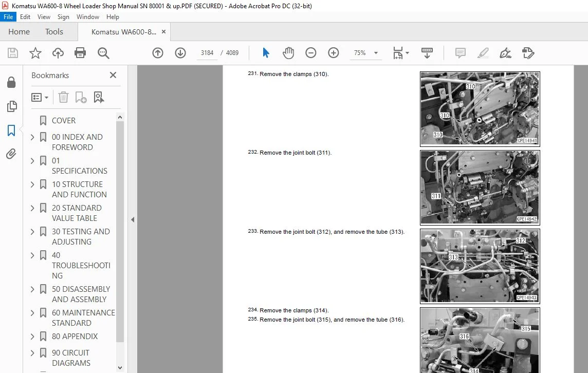
Task: Click the bookmarks panel scrollbar thumb
Action: [x=120, y=232]
